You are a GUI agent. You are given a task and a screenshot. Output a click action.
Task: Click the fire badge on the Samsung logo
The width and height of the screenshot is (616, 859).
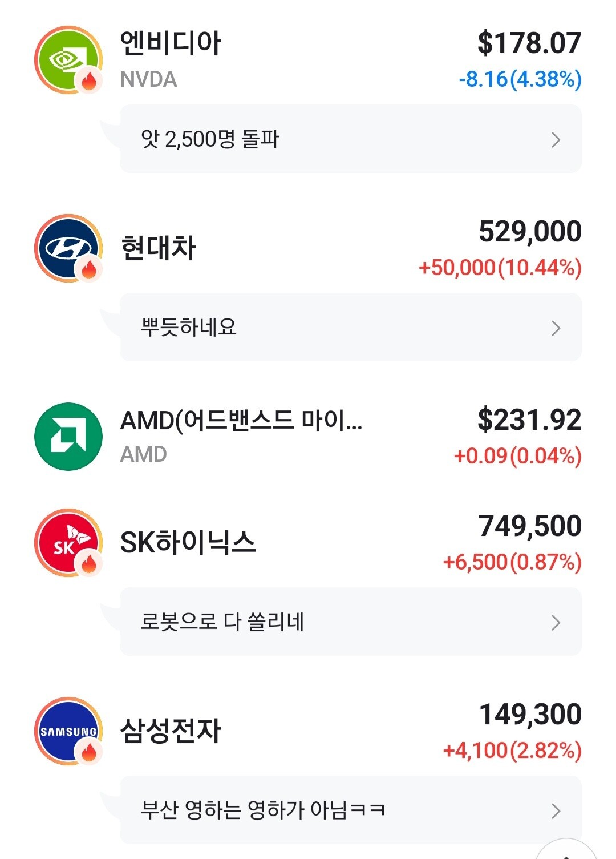pos(89,752)
